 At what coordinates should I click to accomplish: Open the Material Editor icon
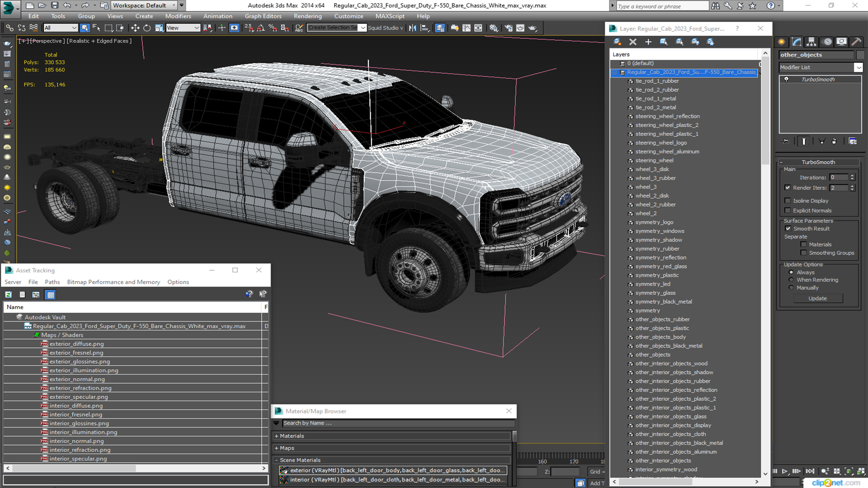click(493, 28)
